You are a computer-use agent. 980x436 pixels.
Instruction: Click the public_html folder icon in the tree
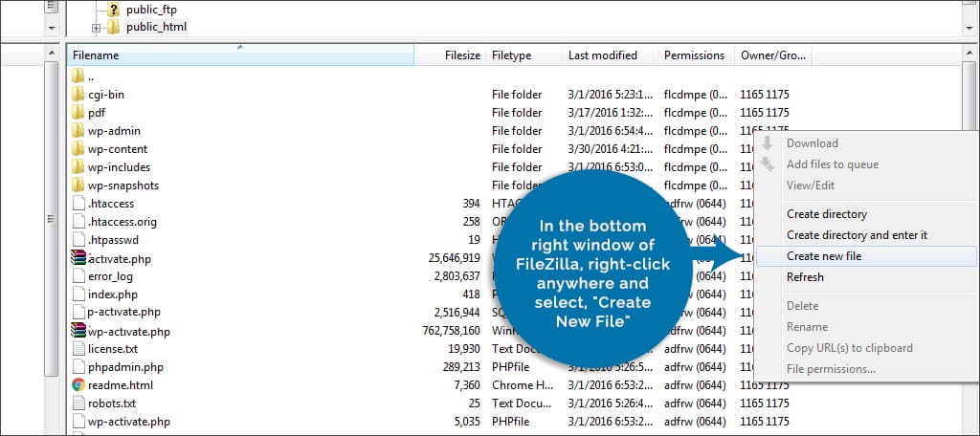click(x=113, y=27)
